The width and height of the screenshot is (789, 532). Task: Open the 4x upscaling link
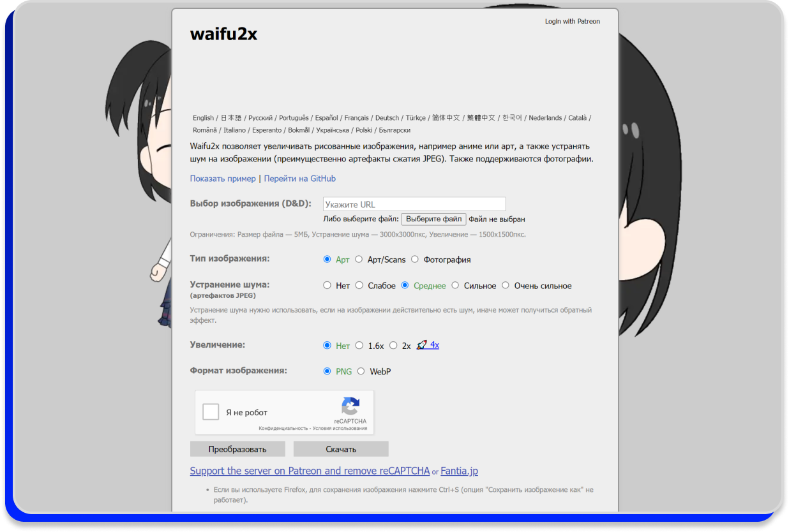point(435,345)
